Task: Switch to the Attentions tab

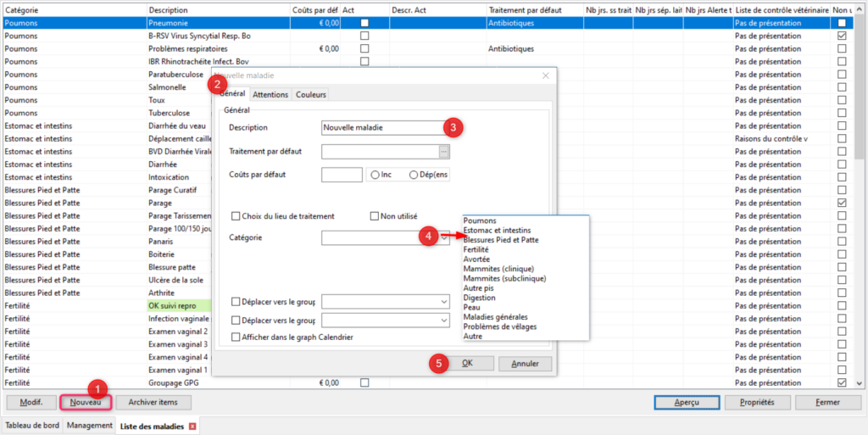Action: [270, 94]
